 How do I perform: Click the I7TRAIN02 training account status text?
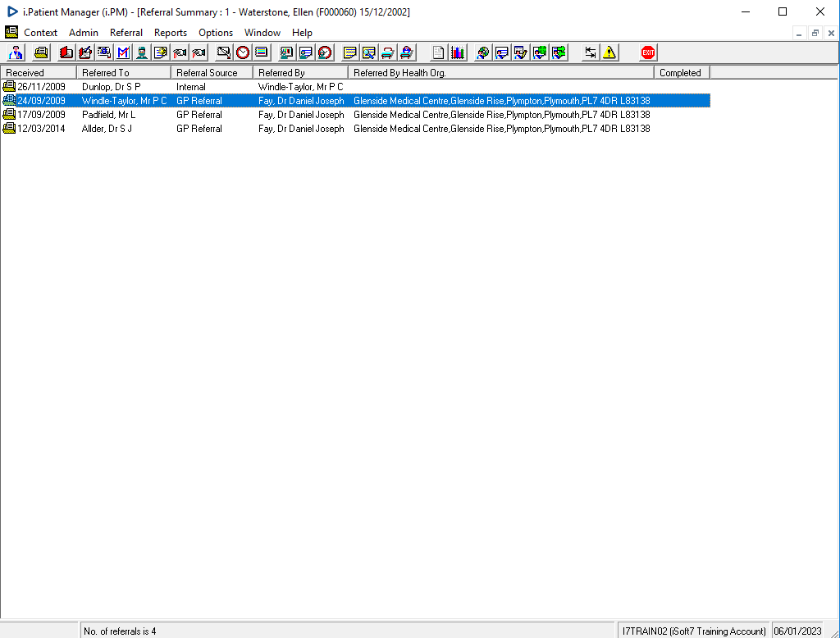tap(694, 631)
